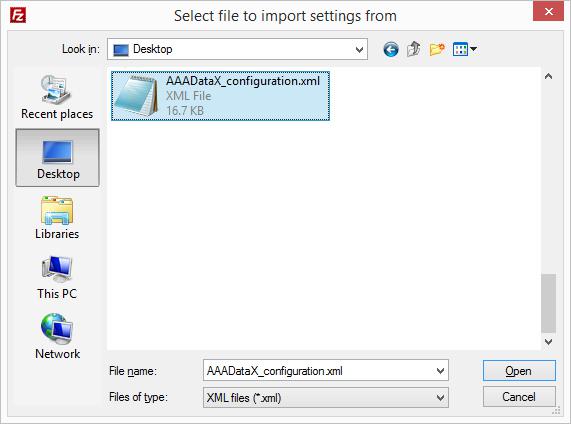Screen dimensions: 571x424
Task: Select AAADataX_configuration.xml file
Action: point(220,96)
